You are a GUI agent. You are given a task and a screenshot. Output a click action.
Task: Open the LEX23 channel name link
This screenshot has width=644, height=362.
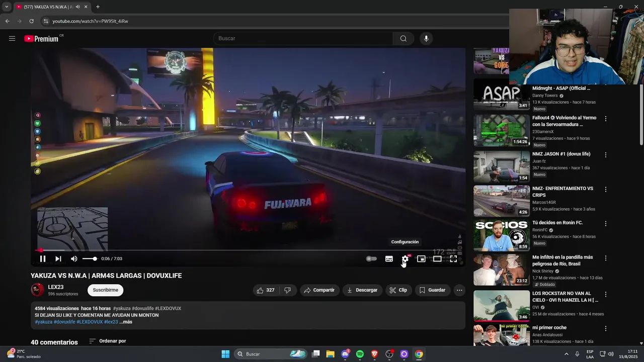(56, 287)
